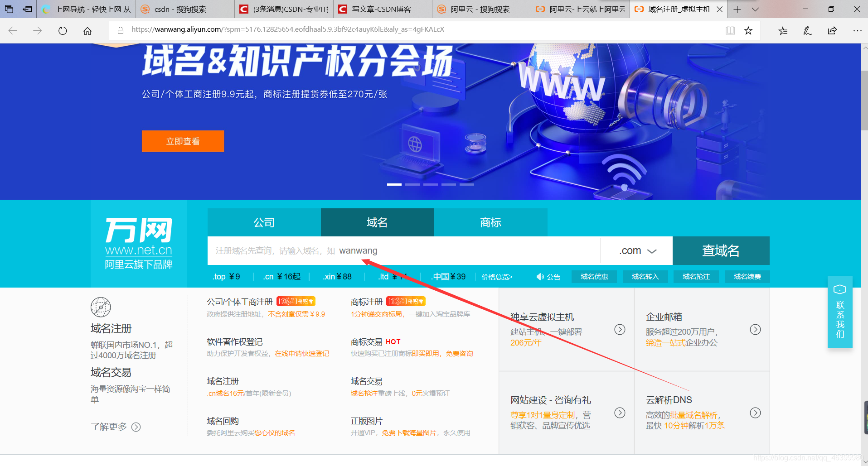Refresh the current page

pyautogui.click(x=63, y=30)
